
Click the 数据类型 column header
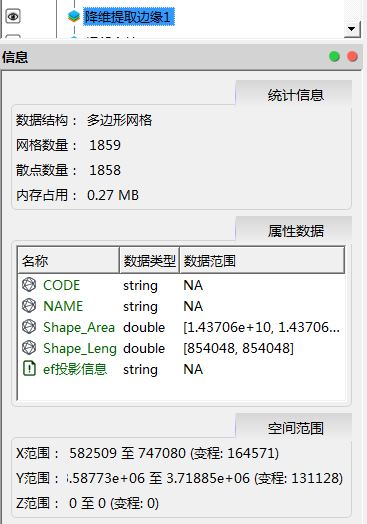coord(149,260)
